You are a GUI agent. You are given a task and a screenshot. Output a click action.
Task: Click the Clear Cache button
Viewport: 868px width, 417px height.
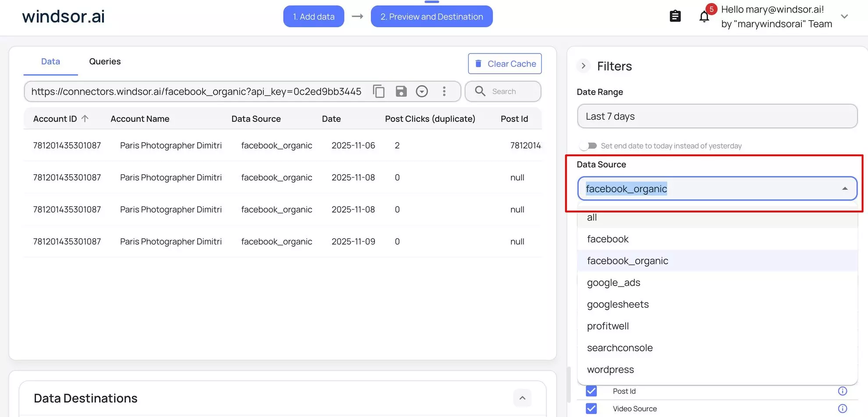click(x=505, y=64)
